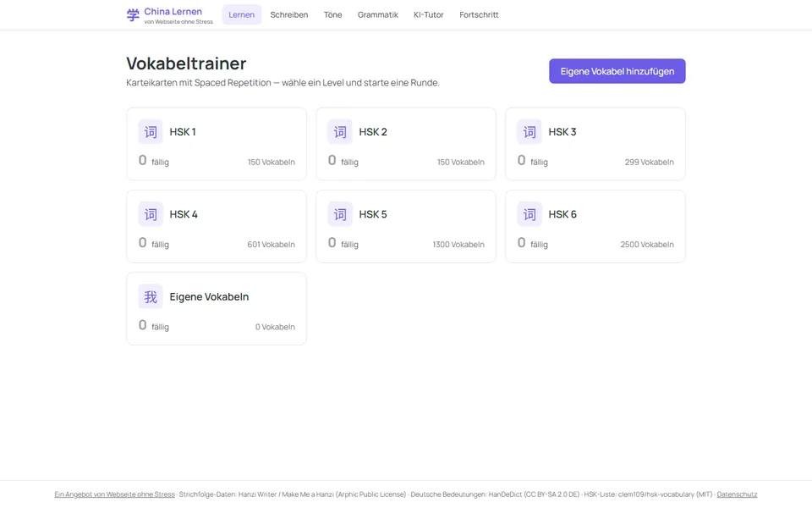Click the HSK 5 card character icon
Viewport: 812px width, 508px height.
point(340,214)
